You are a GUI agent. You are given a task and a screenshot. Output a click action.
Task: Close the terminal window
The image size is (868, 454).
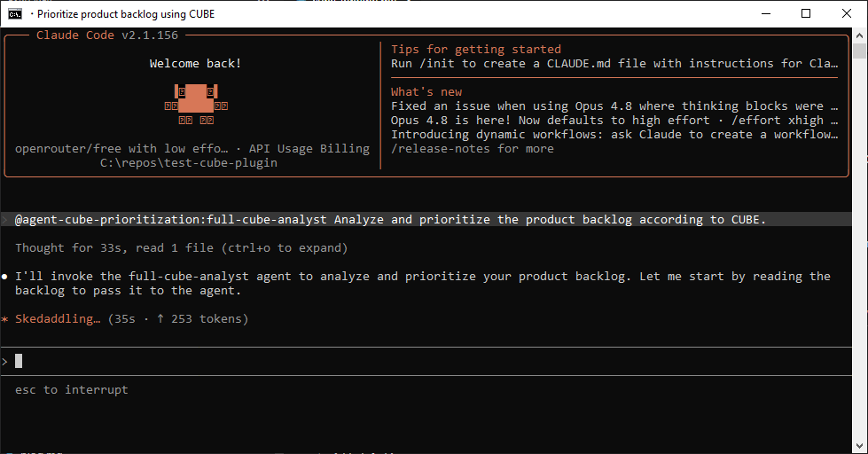[847, 14]
